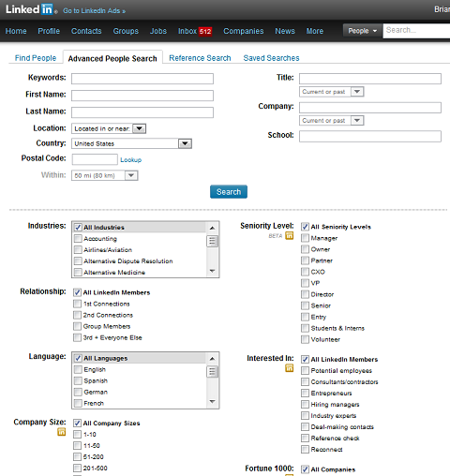Click the First Name input field
Screen dimensions: 450x476
[142, 96]
